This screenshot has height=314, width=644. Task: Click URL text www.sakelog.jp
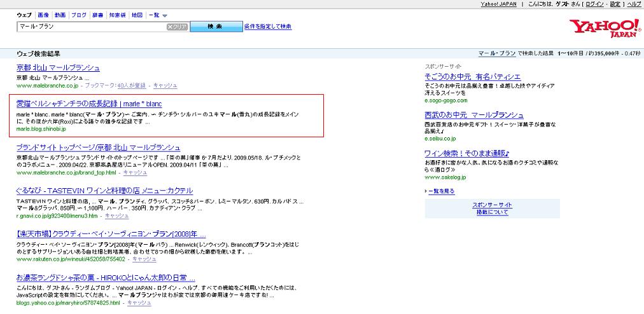click(x=445, y=177)
